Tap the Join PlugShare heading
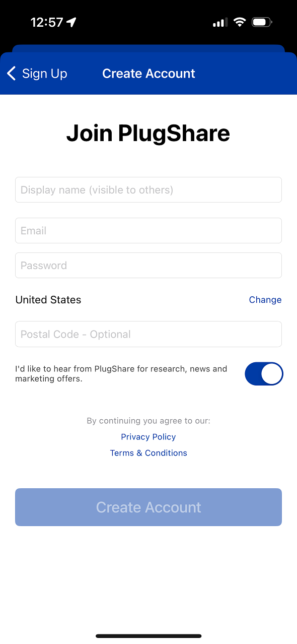 [x=148, y=133]
